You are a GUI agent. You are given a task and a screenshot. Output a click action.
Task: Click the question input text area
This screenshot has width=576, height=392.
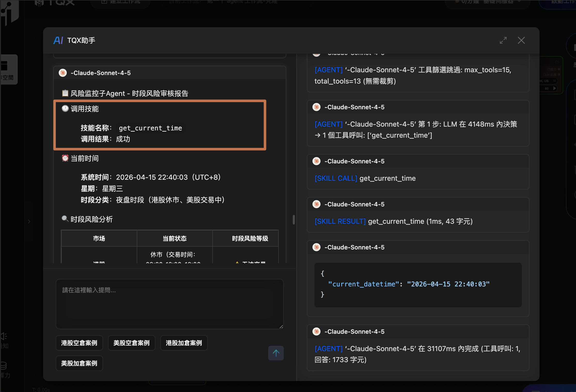pos(169,304)
